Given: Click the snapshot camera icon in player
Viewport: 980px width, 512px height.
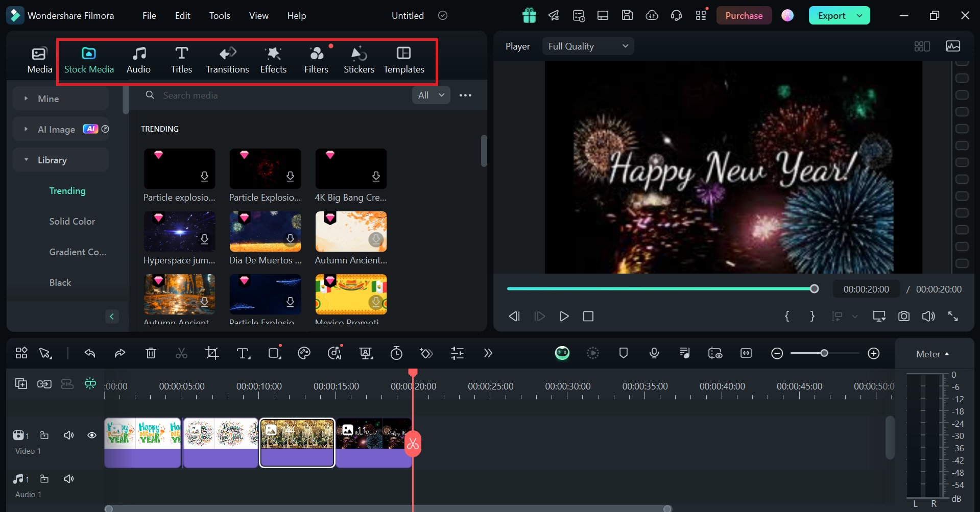Looking at the screenshot, I should click(x=904, y=316).
